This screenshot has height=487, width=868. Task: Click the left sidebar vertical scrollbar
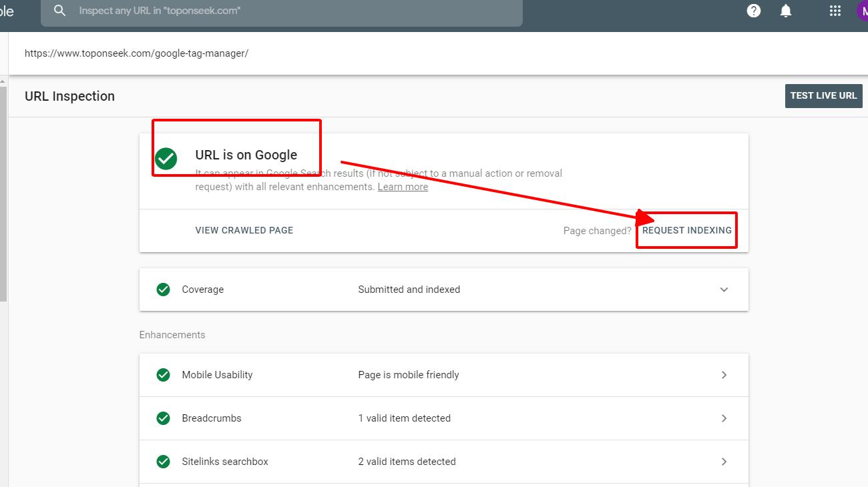(3, 193)
